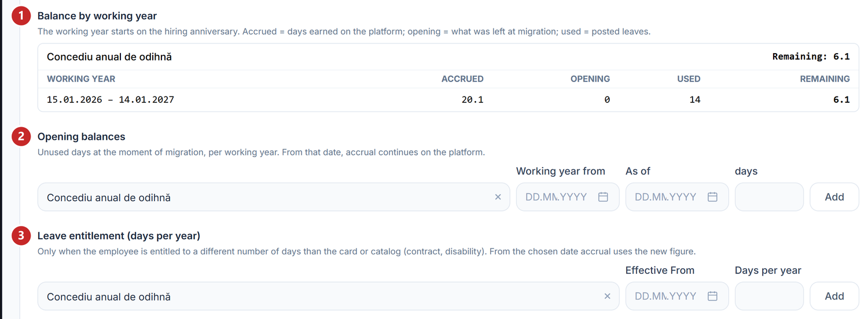Click the Balance by working year heading

(x=97, y=16)
